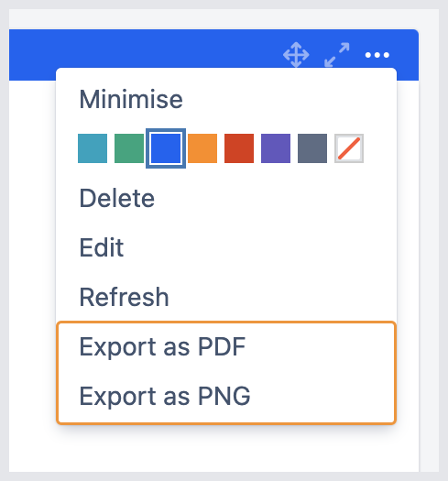Select the no-colour slashed swatch
Viewport: 448px width, 481px height.
tap(349, 148)
